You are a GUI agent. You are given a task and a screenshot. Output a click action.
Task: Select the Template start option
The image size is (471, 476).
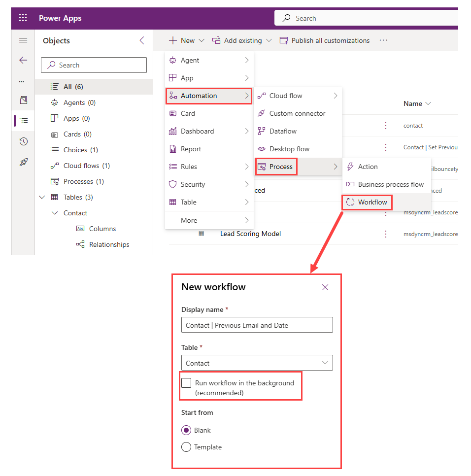pyautogui.click(x=186, y=447)
